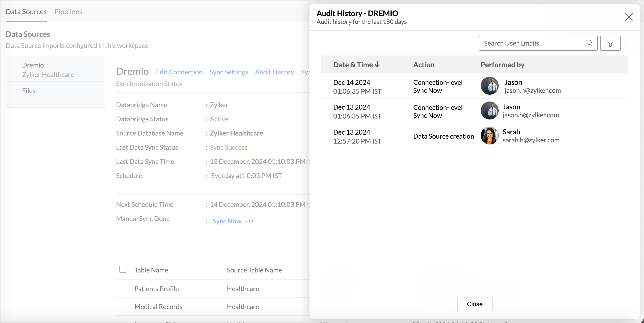
Task: Click the Date & Time sort arrow
Action: (x=377, y=64)
